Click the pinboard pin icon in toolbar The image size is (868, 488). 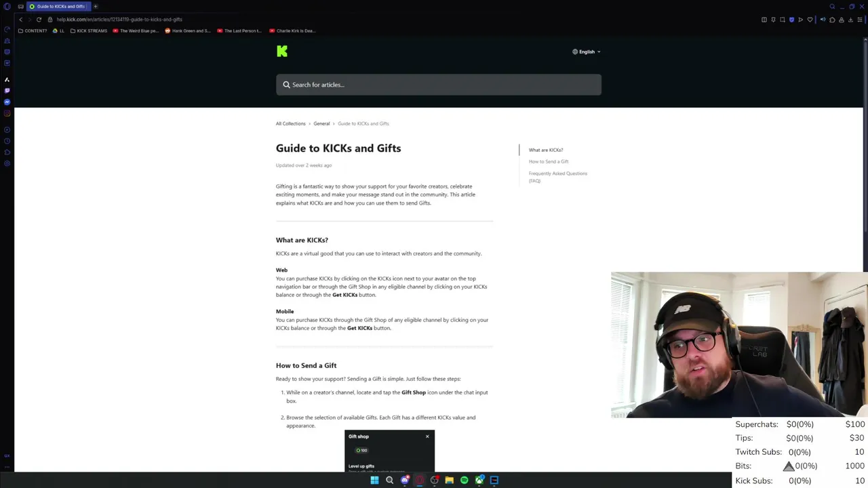(x=773, y=20)
